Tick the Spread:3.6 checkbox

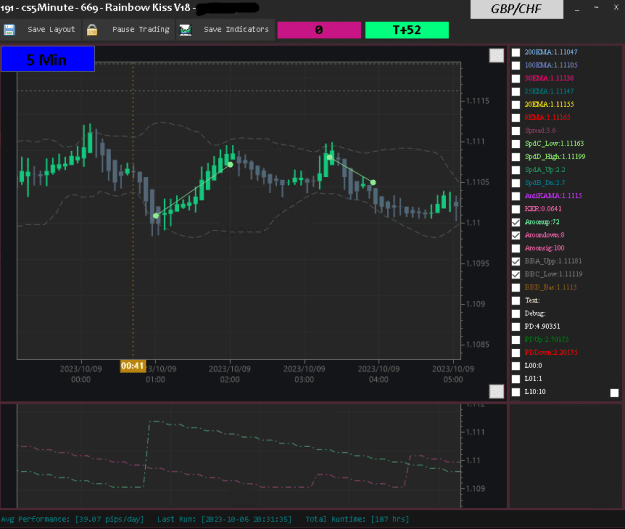tap(516, 131)
